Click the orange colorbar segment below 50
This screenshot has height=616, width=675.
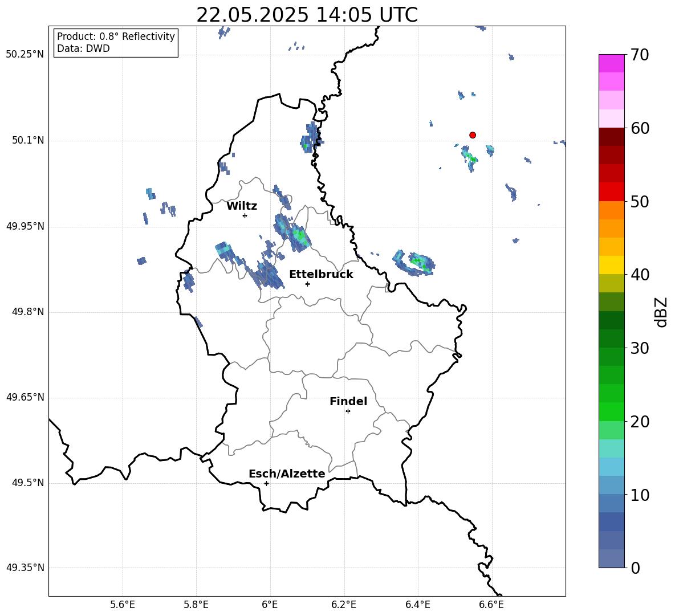point(611,210)
